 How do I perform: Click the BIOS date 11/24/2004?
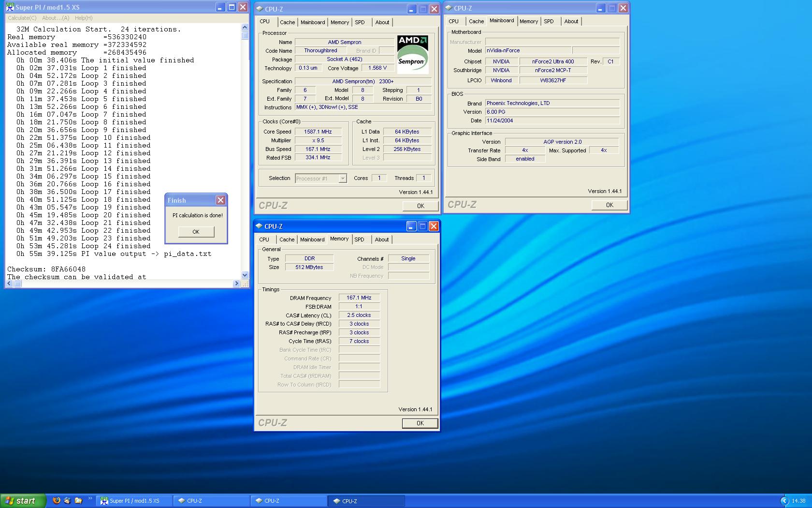[552, 120]
